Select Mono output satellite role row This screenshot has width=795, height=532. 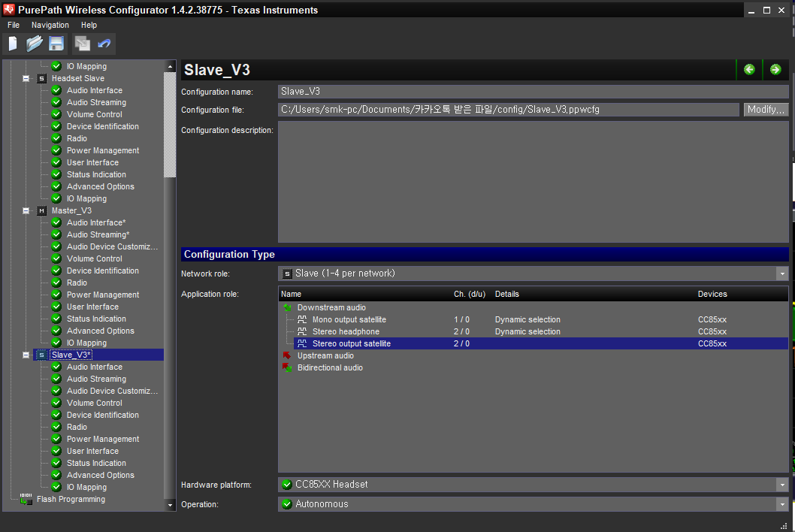tap(540, 319)
